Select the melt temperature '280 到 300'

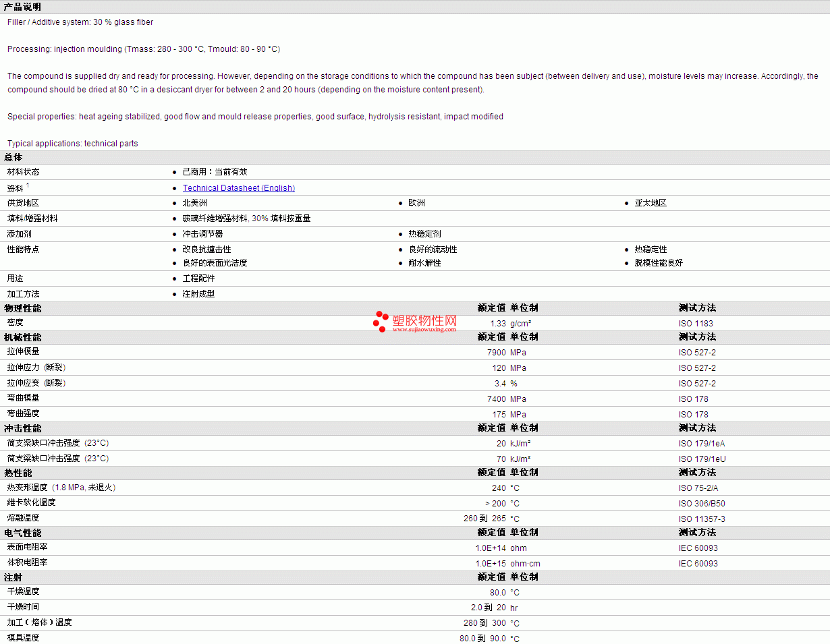tap(485, 624)
